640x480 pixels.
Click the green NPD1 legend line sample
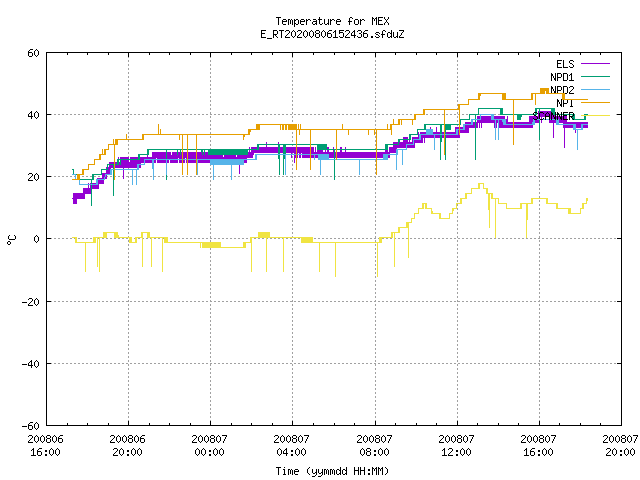(595, 76)
